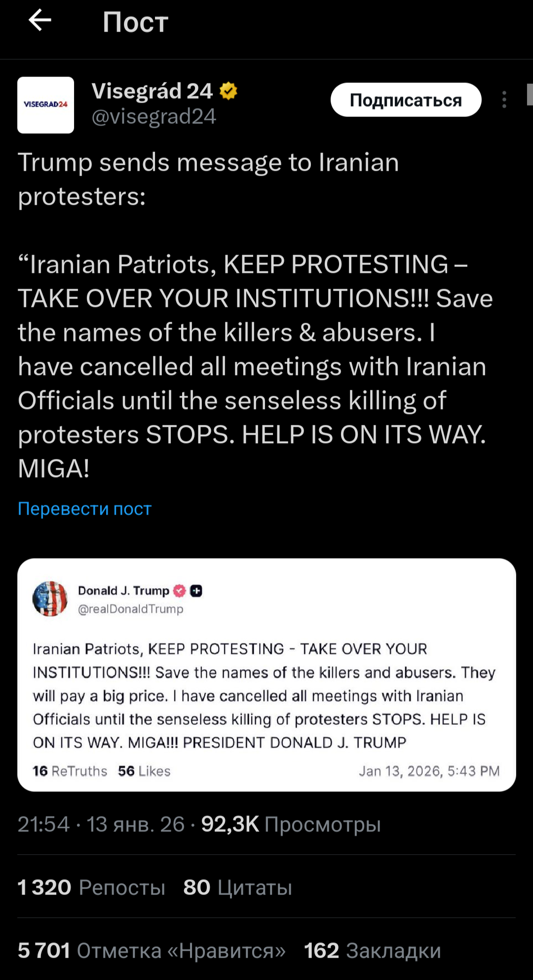Tap the Пост header title

135,22
